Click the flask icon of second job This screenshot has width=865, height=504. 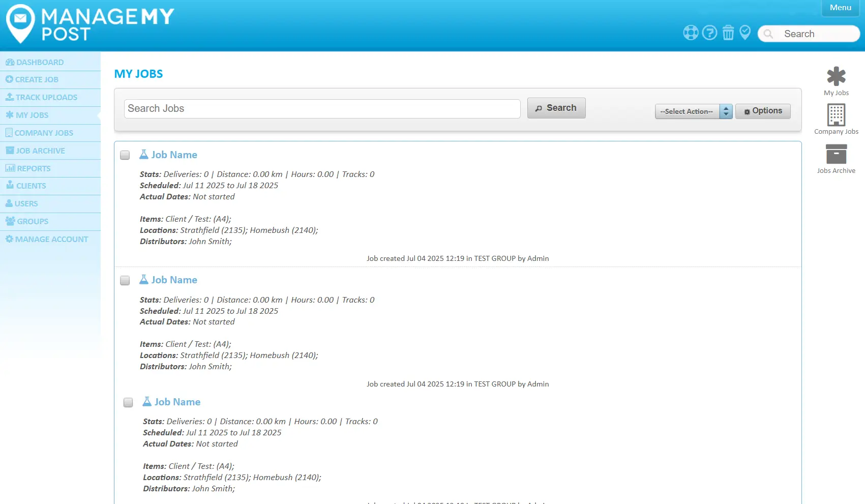144,279
